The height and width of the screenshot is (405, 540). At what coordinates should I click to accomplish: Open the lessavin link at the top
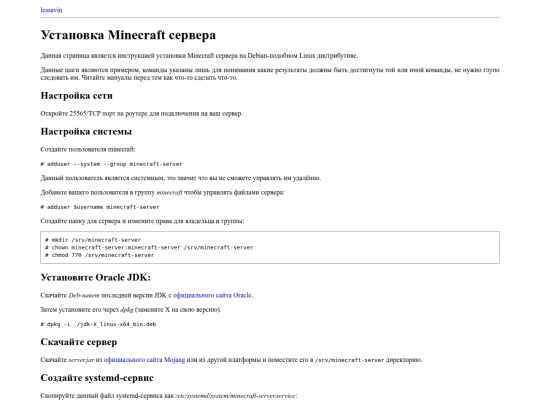pyautogui.click(x=51, y=10)
